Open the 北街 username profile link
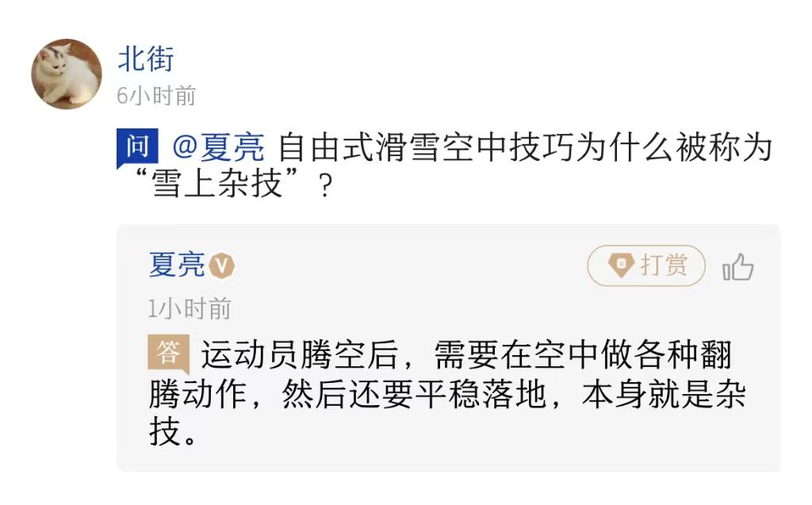The height and width of the screenshot is (505, 812). pos(145,59)
